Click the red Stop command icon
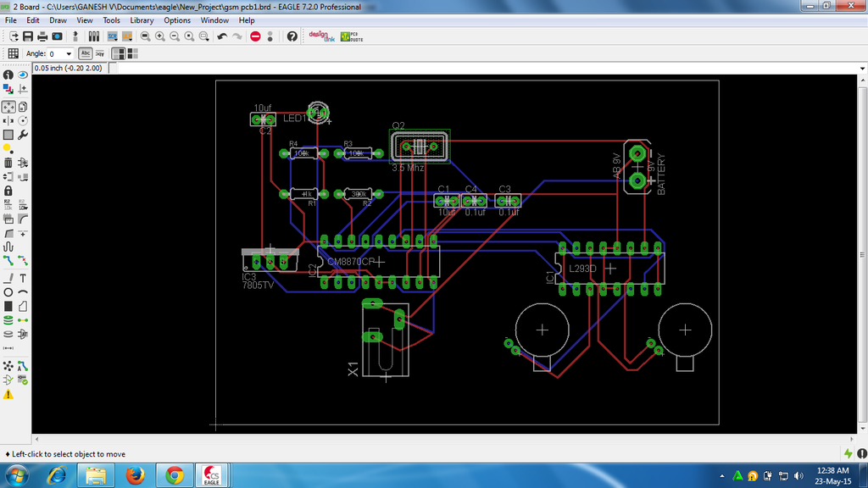Image resolution: width=868 pixels, height=488 pixels. 257,36
